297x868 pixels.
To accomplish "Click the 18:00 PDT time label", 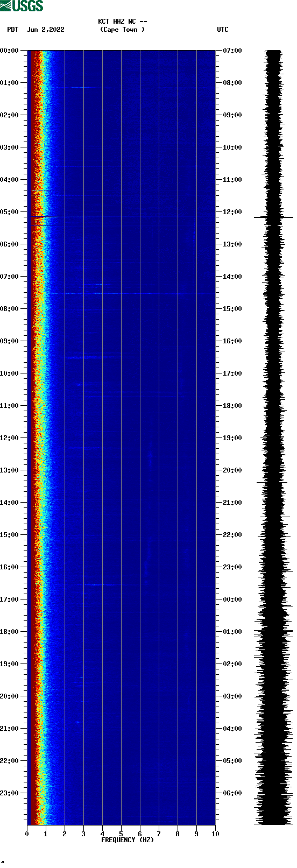I will 9,632.
